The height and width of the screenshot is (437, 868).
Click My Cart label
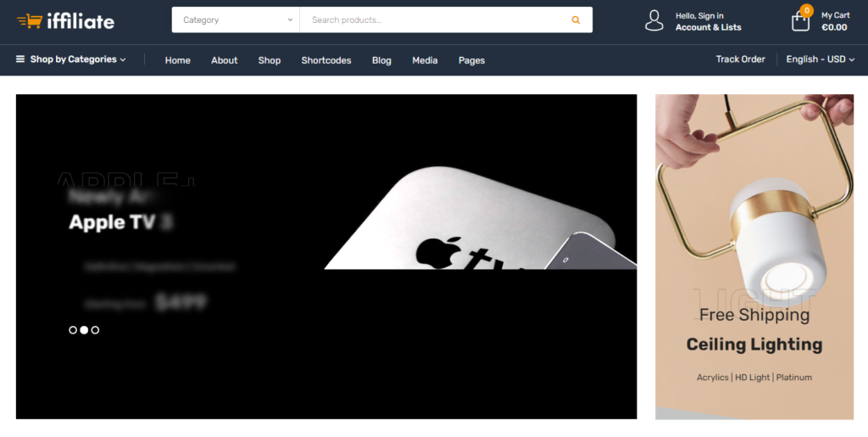pyautogui.click(x=835, y=15)
